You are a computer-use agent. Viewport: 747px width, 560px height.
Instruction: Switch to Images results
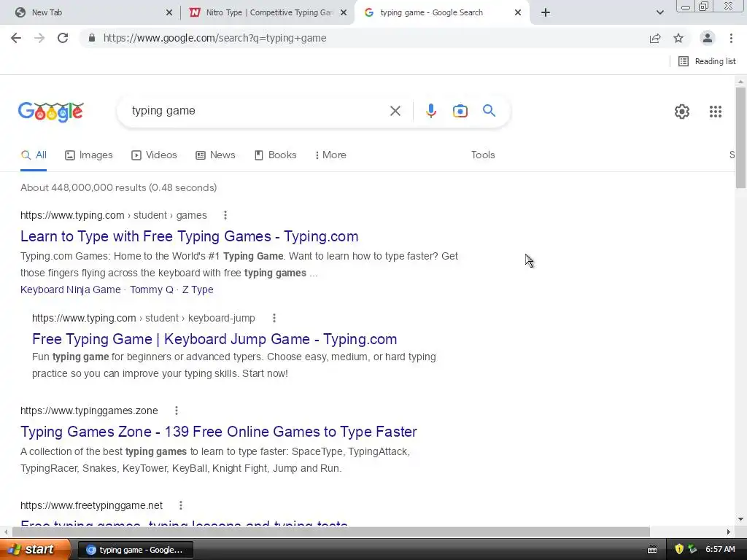point(89,155)
